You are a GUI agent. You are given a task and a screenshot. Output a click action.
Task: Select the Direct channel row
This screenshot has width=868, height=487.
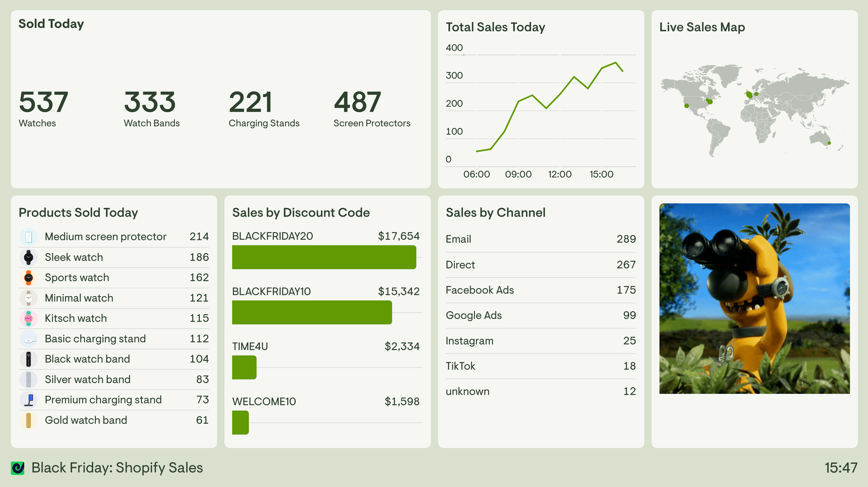[x=541, y=265]
